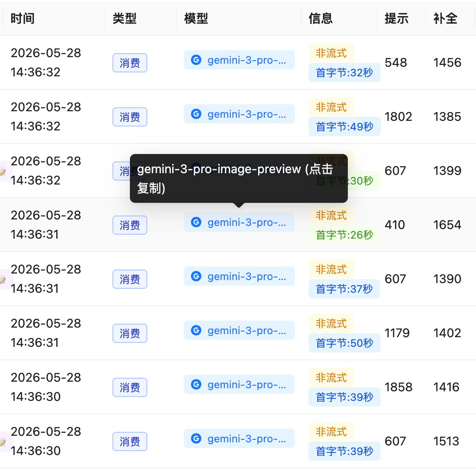476x472 pixels.
Task: Click timestamp 14:36:31 in the 1179-prompt row
Action: pos(35,342)
